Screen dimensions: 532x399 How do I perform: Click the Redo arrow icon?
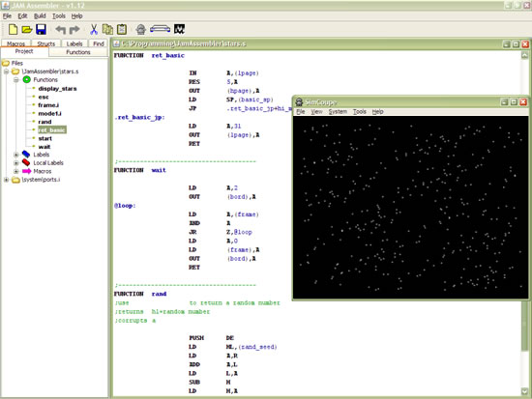[x=74, y=30]
